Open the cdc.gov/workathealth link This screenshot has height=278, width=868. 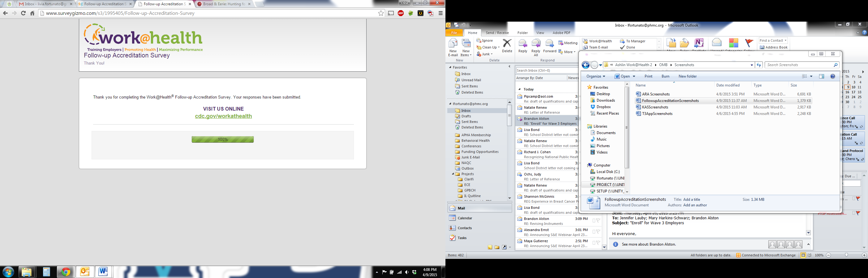coord(223,116)
